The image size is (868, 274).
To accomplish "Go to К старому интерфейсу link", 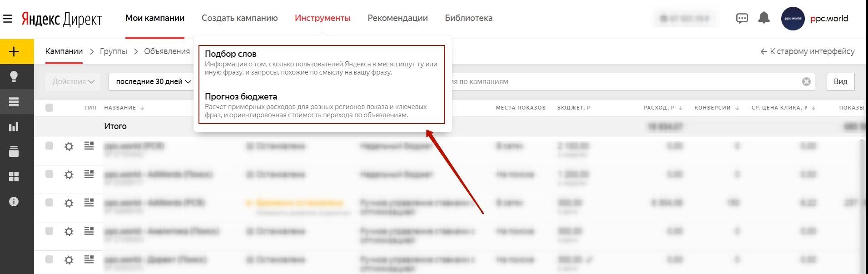I will pyautogui.click(x=808, y=51).
